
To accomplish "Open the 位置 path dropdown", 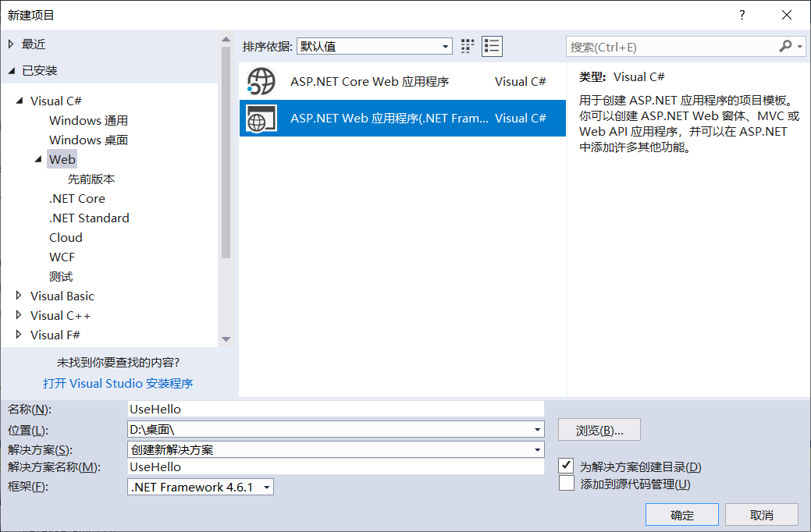I will tap(537, 430).
